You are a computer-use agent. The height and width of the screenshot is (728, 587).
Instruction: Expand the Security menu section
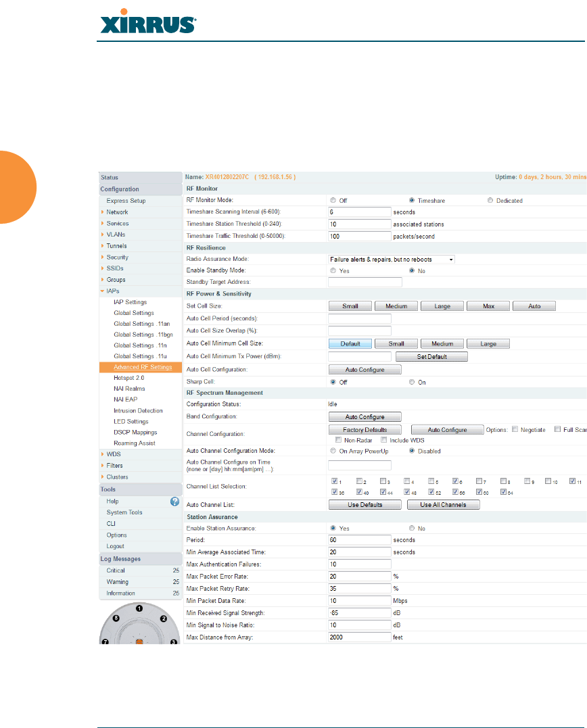pos(117,258)
